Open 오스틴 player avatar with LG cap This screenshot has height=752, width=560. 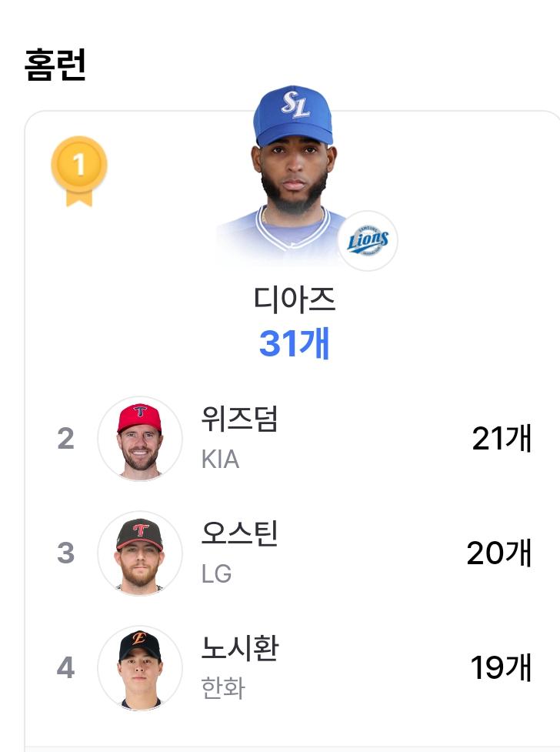tap(140, 553)
